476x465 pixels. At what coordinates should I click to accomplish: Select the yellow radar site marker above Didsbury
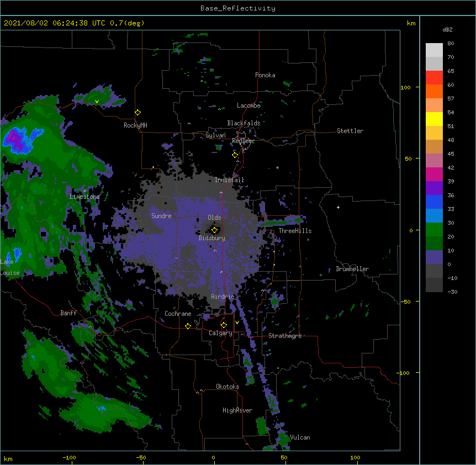214,230
